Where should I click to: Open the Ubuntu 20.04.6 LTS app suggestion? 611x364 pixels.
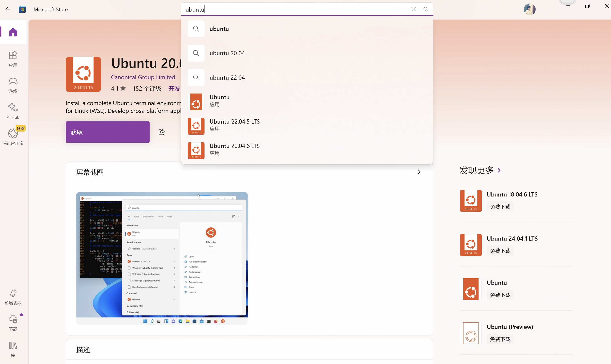tap(307, 150)
